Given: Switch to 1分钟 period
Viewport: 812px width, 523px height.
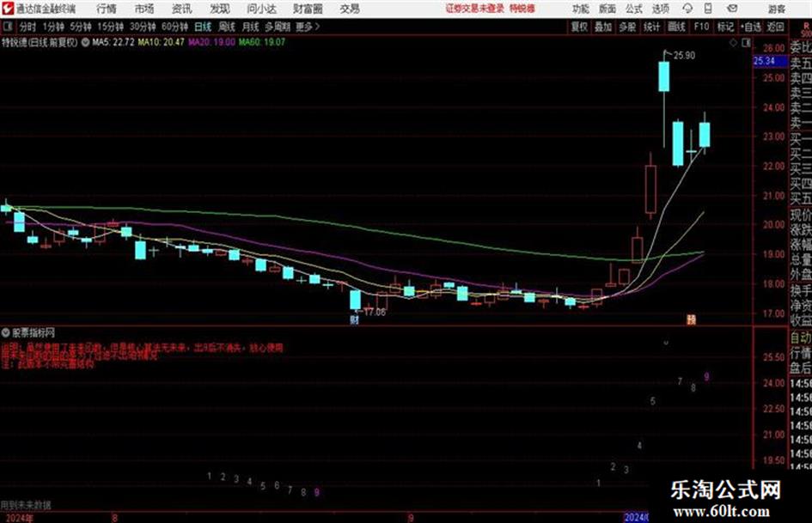Looking at the screenshot, I should point(53,27).
